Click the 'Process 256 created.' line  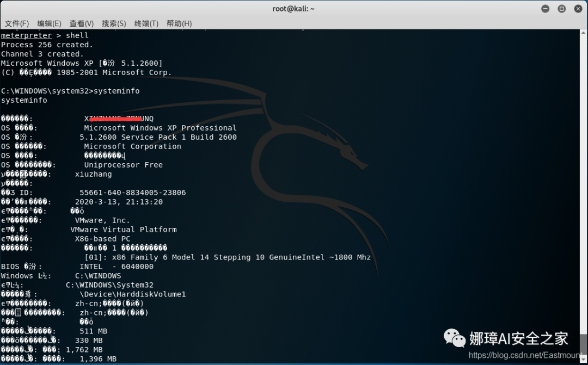[47, 45]
